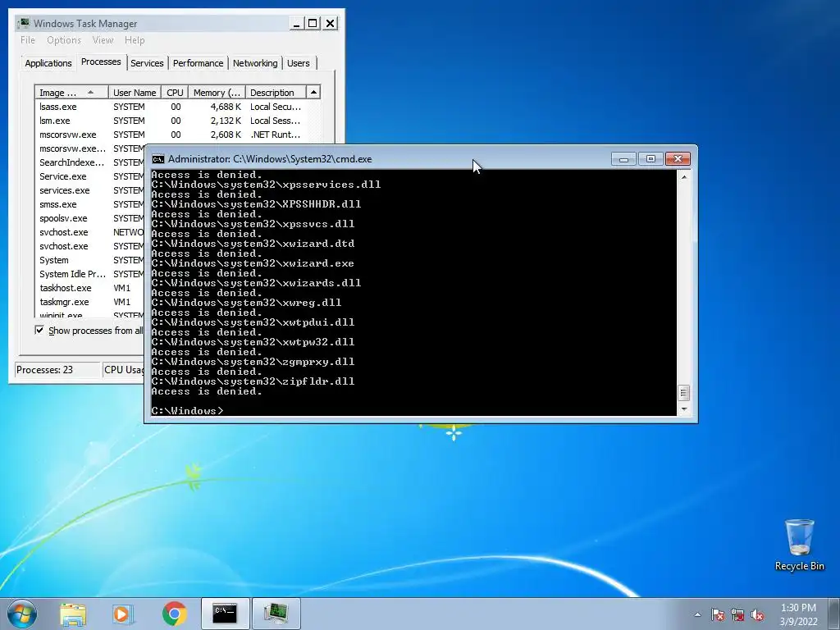Minimize the Task Manager window
The image size is (840, 630).
296,24
